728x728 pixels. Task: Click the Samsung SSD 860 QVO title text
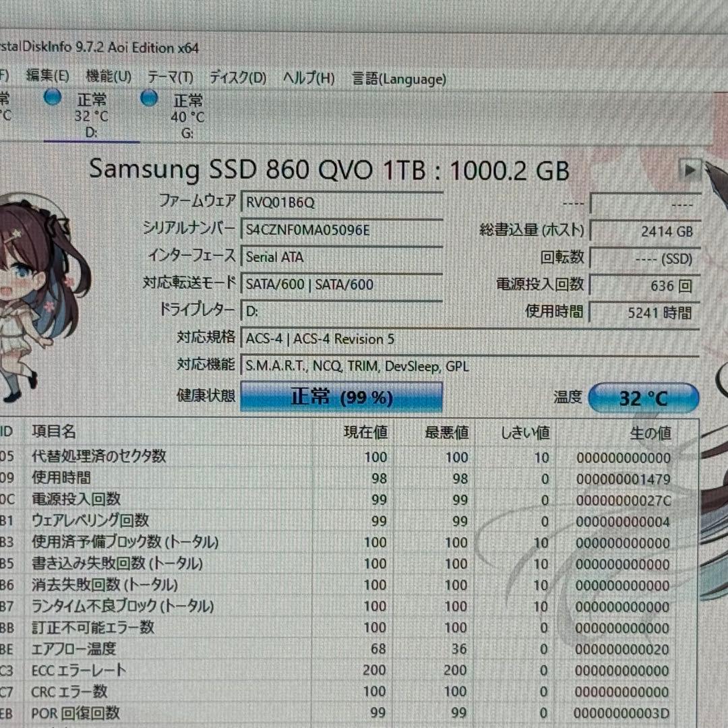(330, 170)
